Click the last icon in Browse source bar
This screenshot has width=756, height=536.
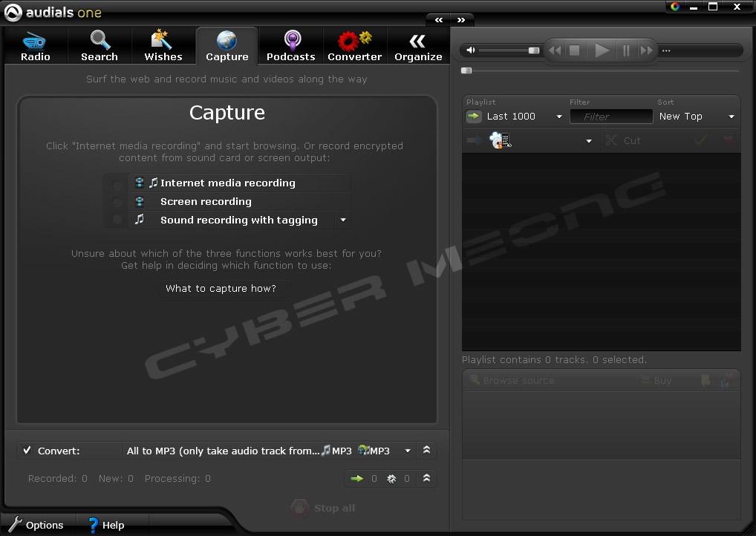[x=726, y=380]
